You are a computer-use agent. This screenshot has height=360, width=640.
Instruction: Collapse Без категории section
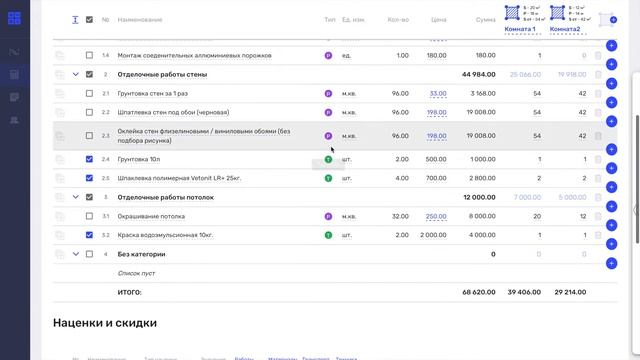(76, 254)
